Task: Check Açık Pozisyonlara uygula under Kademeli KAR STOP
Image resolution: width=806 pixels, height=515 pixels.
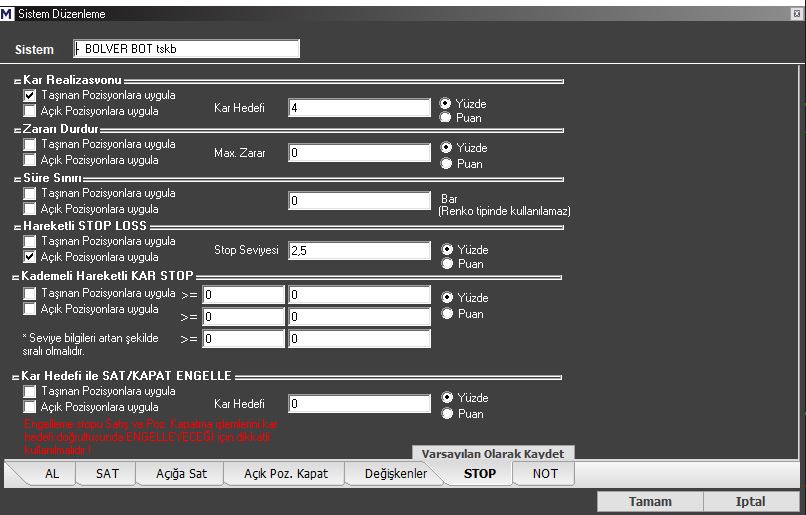Action: coord(30,309)
